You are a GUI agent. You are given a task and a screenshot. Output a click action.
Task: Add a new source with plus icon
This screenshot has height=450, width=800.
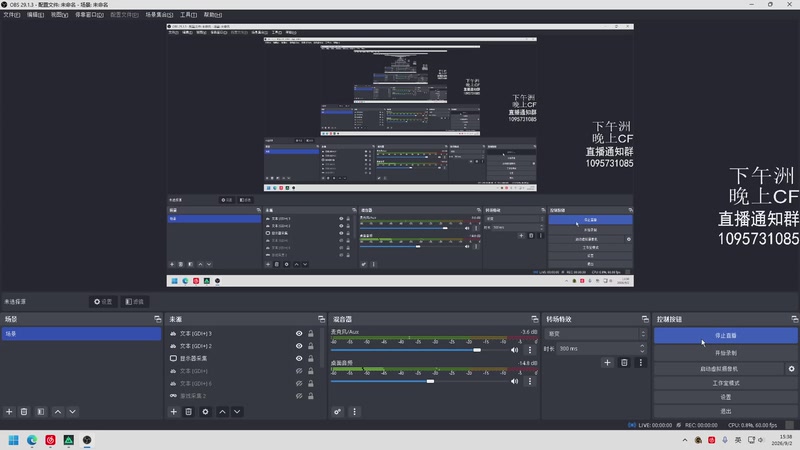[x=173, y=412]
